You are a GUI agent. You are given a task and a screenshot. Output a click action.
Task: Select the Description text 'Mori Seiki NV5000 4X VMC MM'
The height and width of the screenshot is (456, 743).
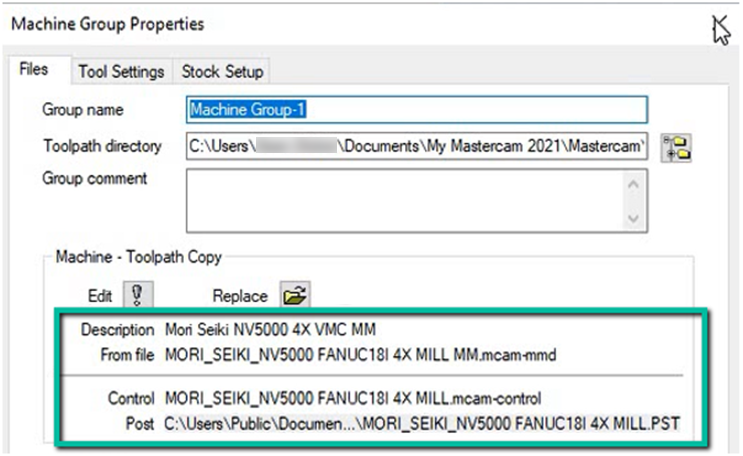[270, 329]
